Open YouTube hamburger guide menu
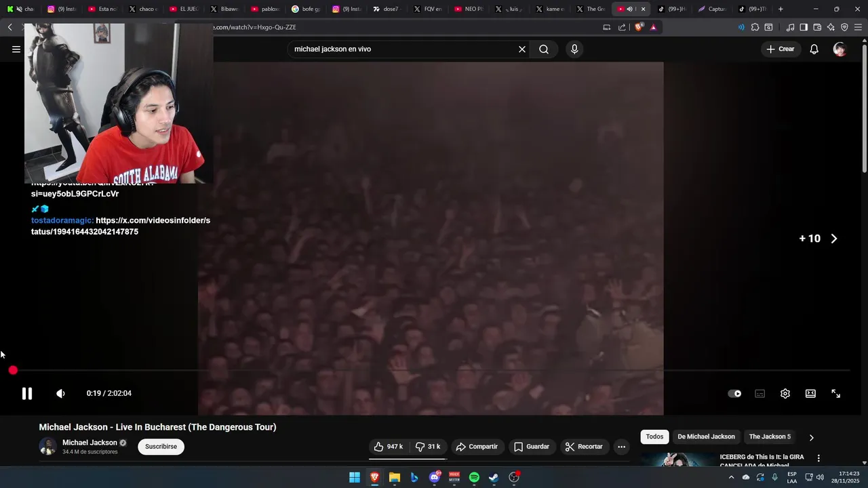This screenshot has width=868, height=488. (x=16, y=49)
